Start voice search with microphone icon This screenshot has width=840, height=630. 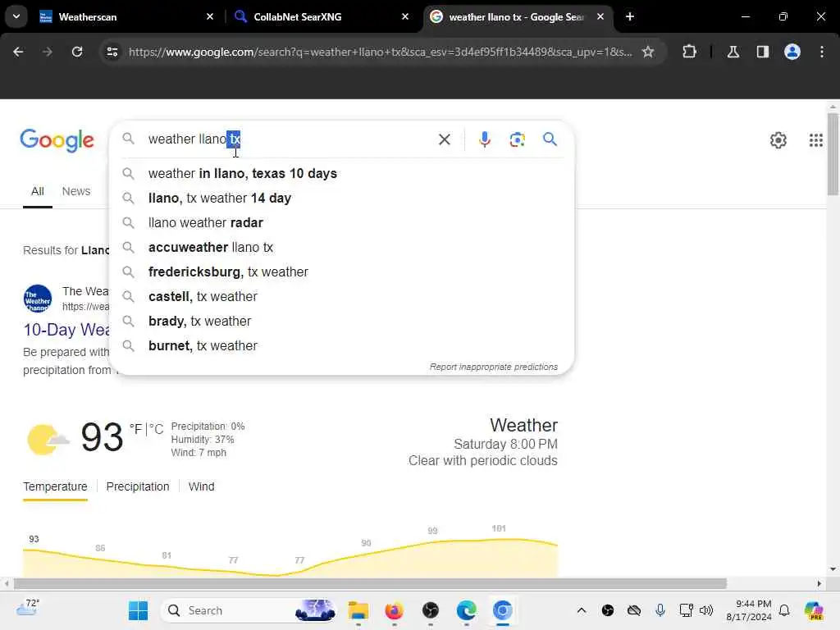pyautogui.click(x=484, y=139)
